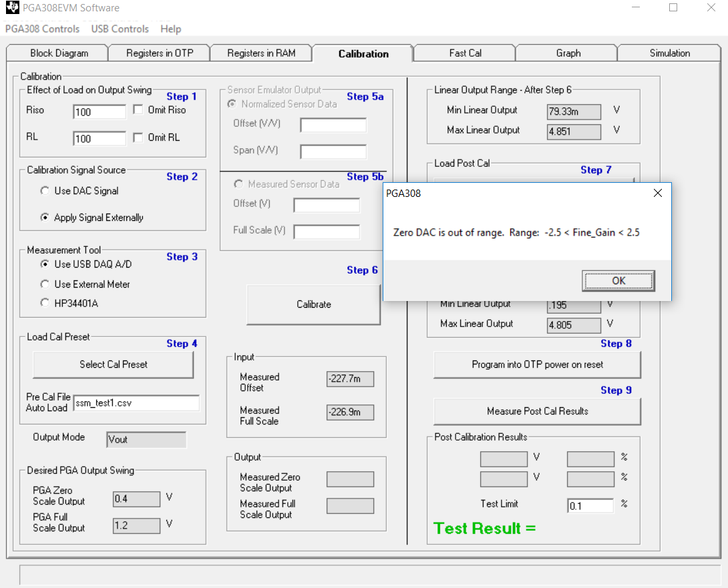
Task: Select the Calibration tab
Action: (363, 54)
